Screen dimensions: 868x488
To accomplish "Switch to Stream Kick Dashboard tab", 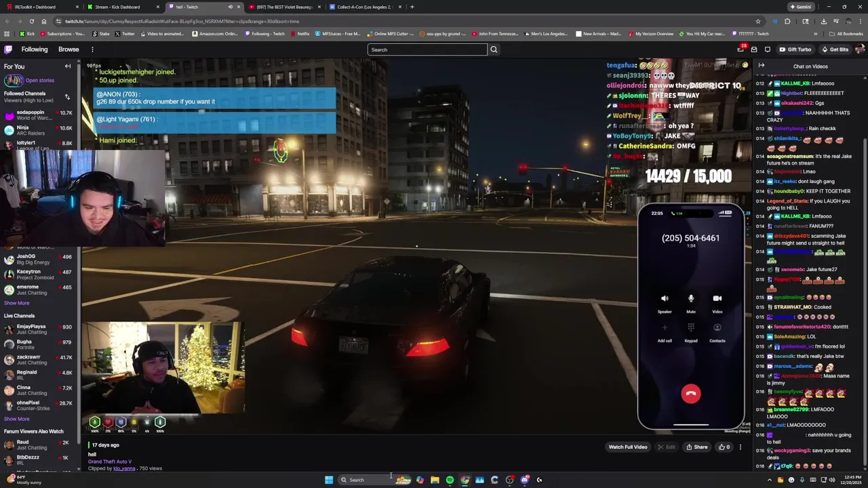I will tap(122, 7).
